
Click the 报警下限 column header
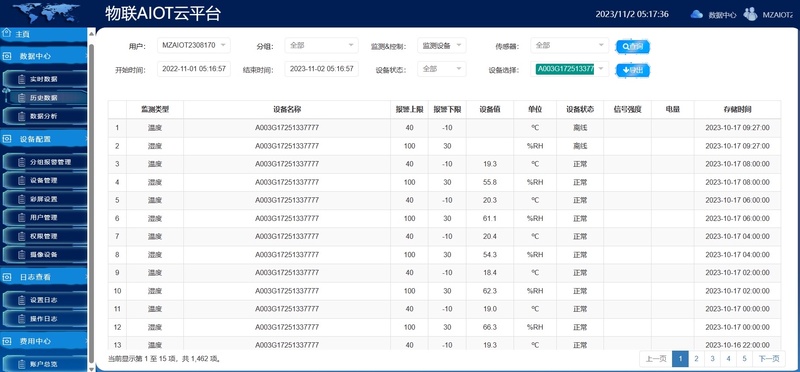(447, 109)
